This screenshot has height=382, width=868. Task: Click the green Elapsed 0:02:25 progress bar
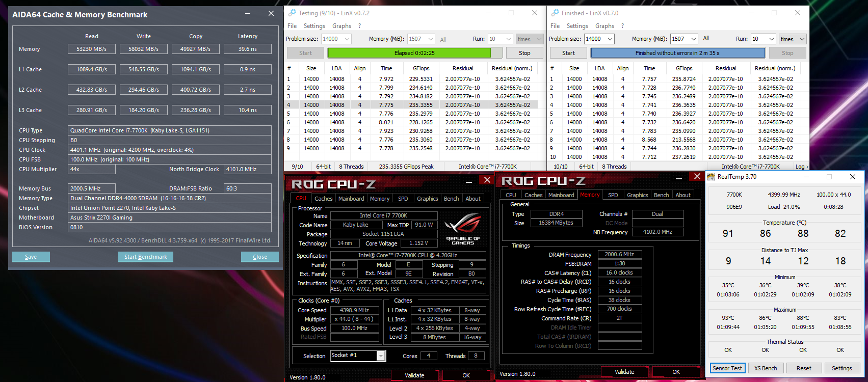pos(414,53)
